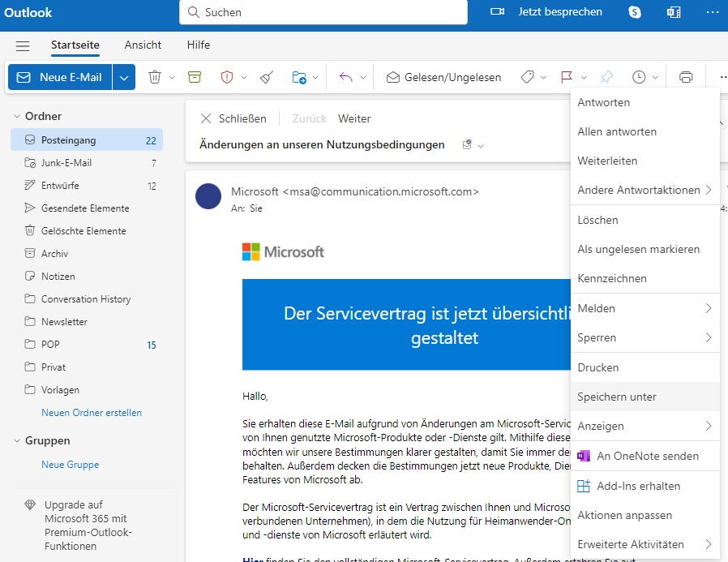Open the Gelöschte Elemente folder

(87, 231)
